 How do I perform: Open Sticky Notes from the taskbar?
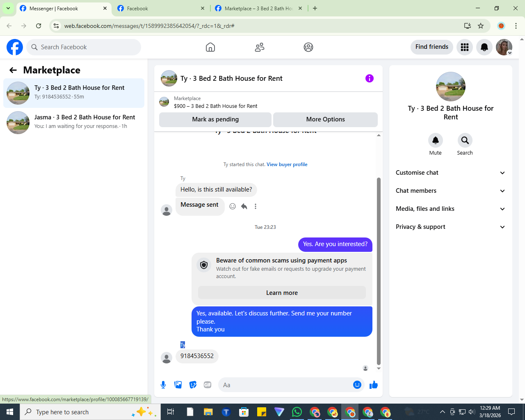[x=262, y=412]
